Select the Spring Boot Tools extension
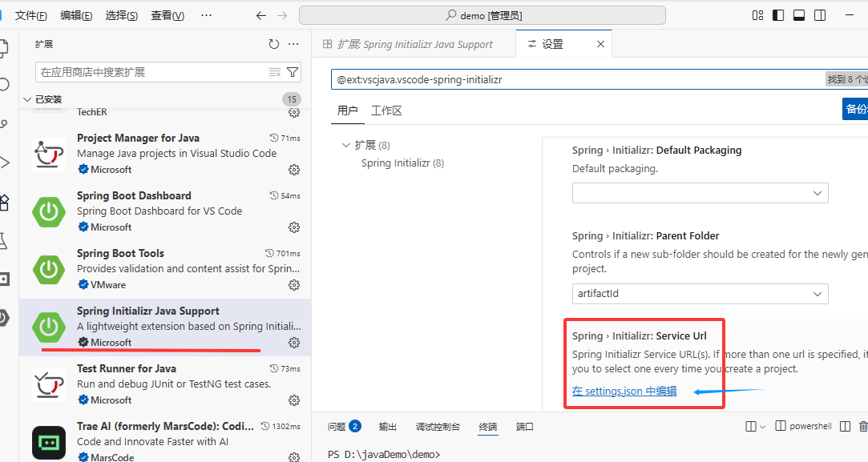This screenshot has height=462, width=868. coord(165,269)
